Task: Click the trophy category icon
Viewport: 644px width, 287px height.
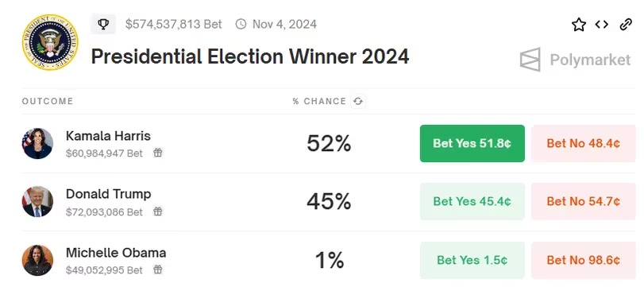Action: point(103,25)
